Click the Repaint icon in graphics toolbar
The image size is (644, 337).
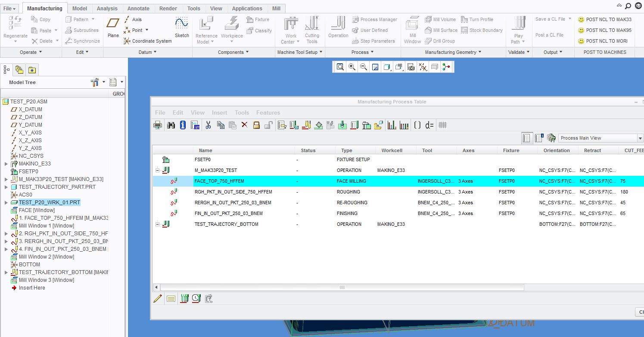click(x=375, y=67)
